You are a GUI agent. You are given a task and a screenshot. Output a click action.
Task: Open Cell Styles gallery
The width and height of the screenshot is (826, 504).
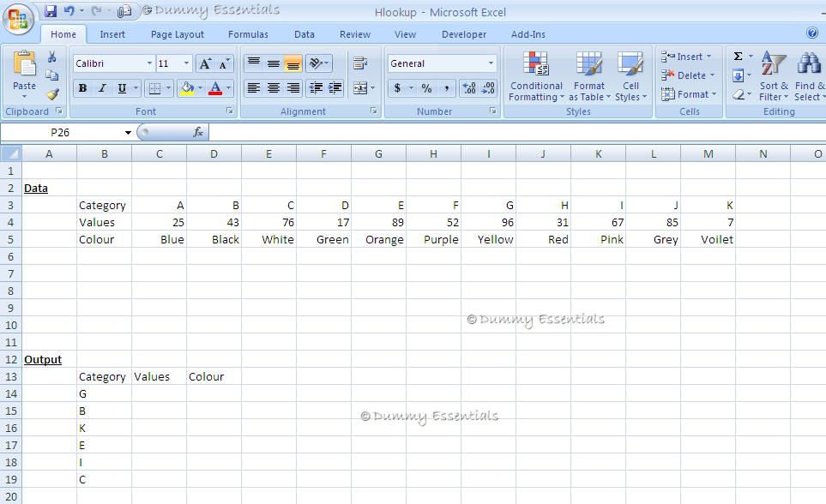(630, 76)
